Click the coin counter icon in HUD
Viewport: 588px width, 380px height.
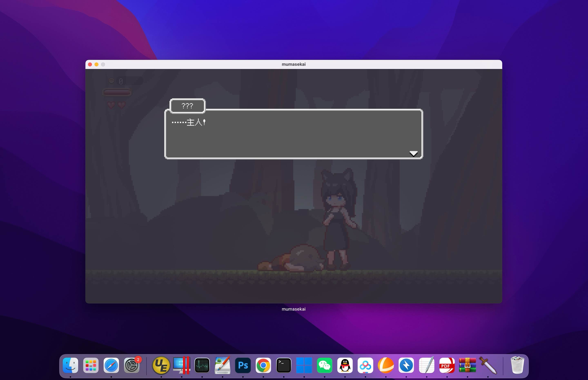coord(111,81)
